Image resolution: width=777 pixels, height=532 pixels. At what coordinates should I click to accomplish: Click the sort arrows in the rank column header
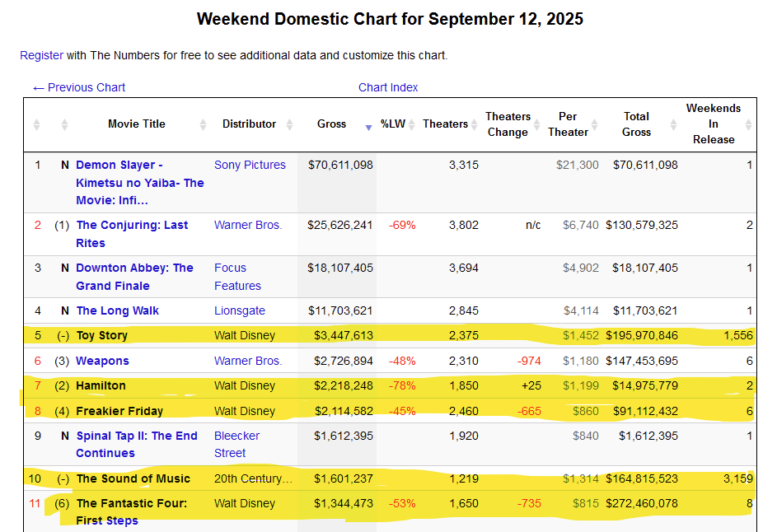[x=37, y=124]
